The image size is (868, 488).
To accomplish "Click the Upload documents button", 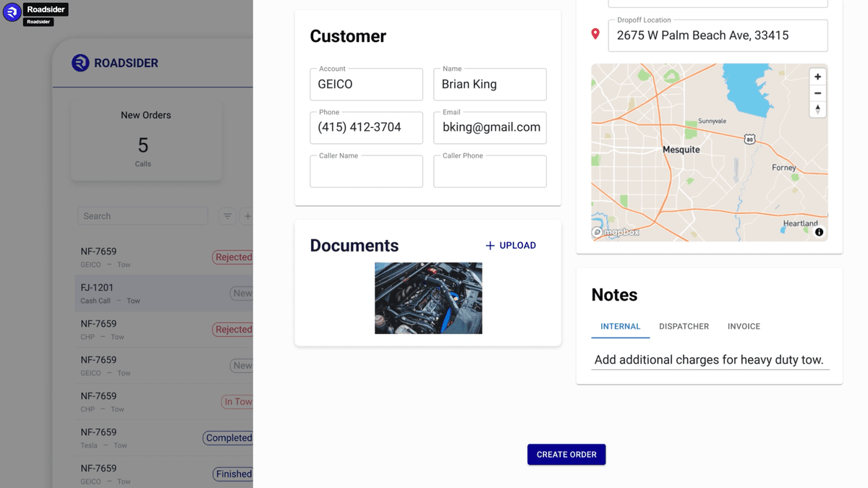I will (x=511, y=246).
